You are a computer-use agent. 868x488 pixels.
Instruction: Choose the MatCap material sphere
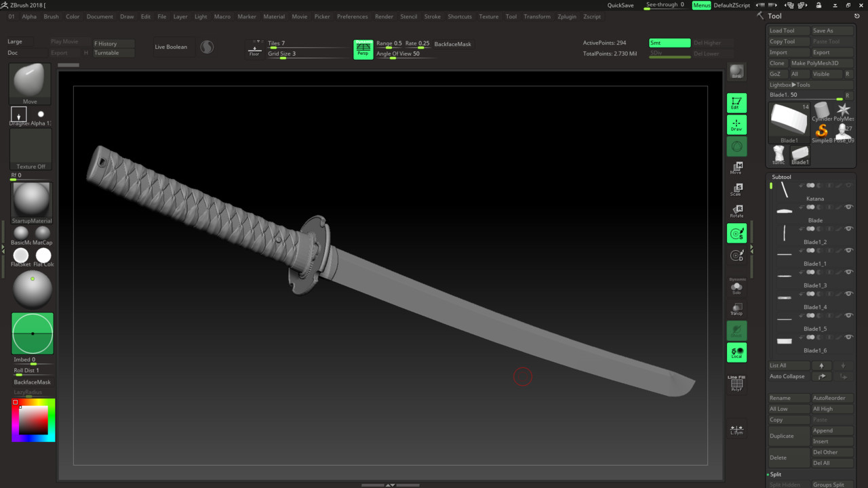pyautogui.click(x=43, y=235)
